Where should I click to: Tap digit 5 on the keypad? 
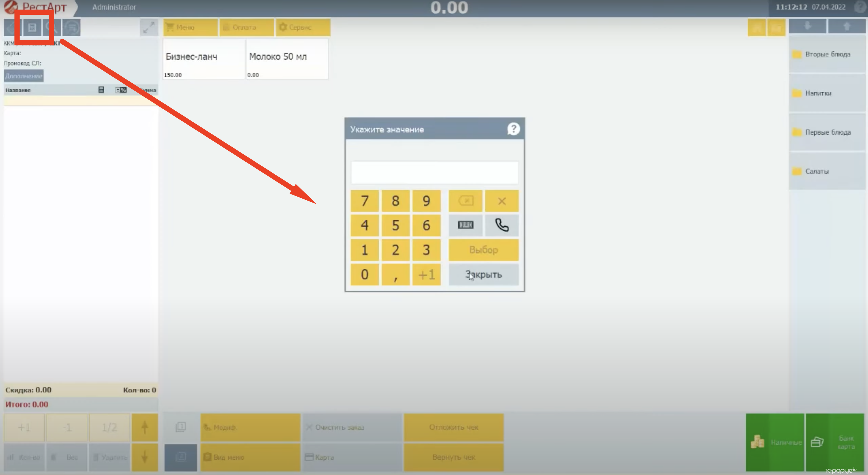coord(396,225)
